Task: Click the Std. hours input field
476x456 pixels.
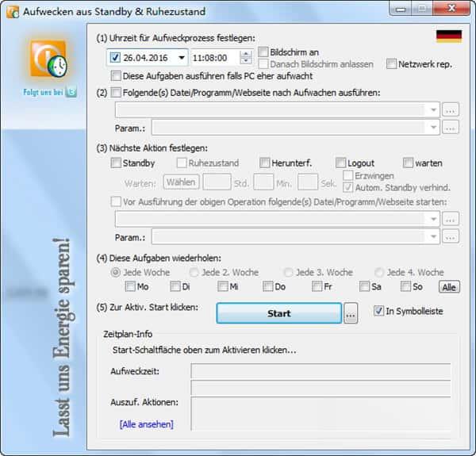Action: pos(217,182)
